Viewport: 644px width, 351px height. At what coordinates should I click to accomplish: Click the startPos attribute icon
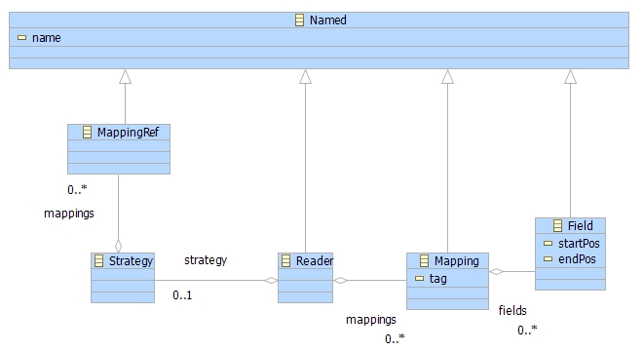click(548, 244)
